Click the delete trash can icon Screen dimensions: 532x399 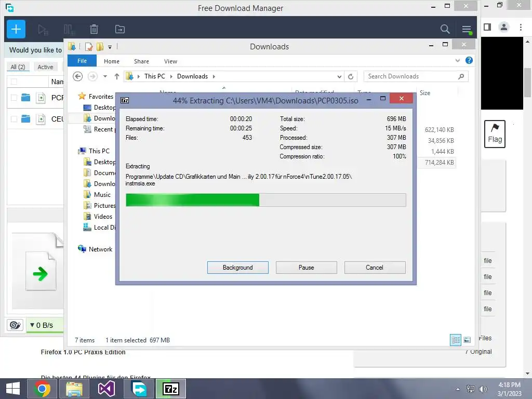(x=94, y=29)
